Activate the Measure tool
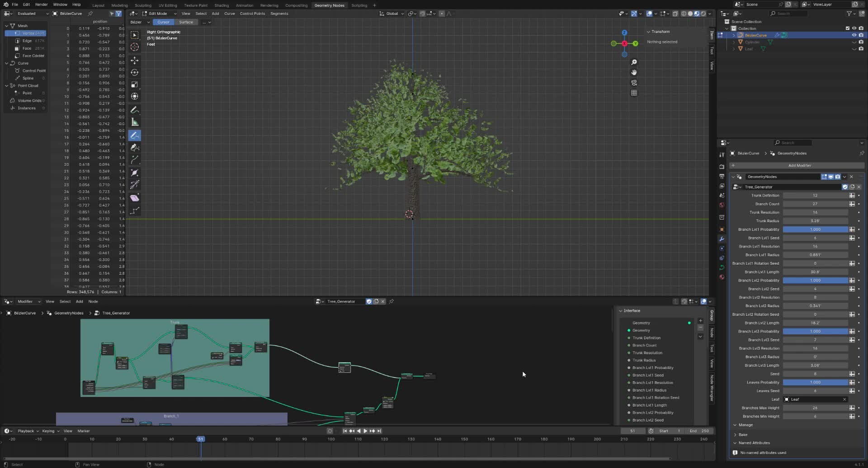Image resolution: width=868 pixels, height=468 pixels. [135, 122]
